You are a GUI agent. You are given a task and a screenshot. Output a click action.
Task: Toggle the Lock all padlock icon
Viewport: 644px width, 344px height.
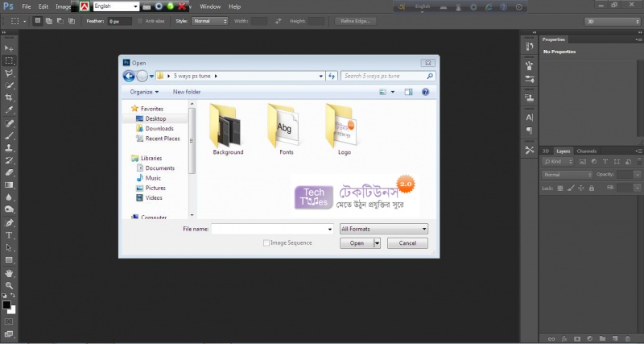(x=592, y=189)
